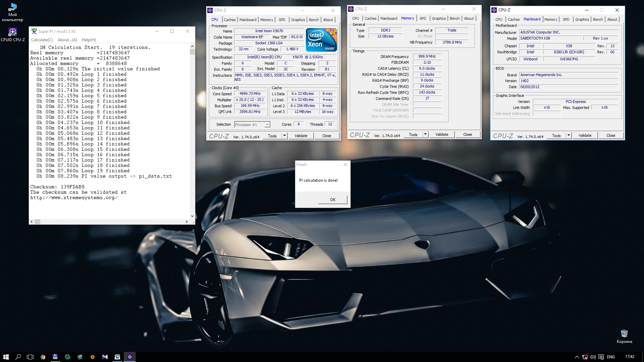Open the Tools dropdown arrow in the Memory window

(425, 134)
